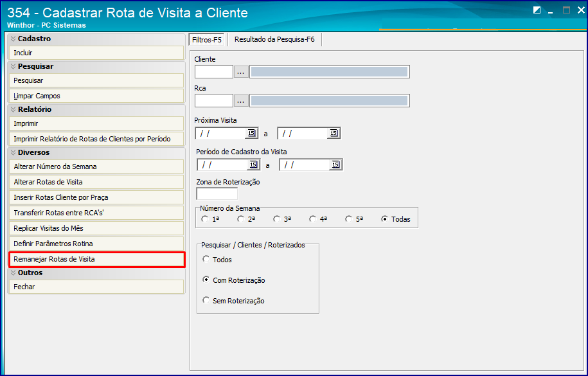This screenshot has height=376, width=588.
Task: Focus the Cliente code input field
Action: (x=214, y=72)
